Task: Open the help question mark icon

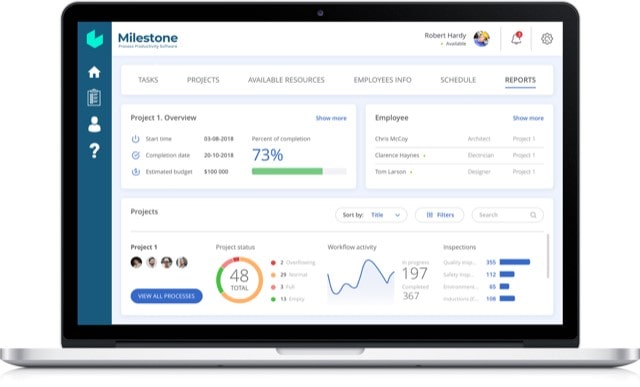Action: coord(94,151)
